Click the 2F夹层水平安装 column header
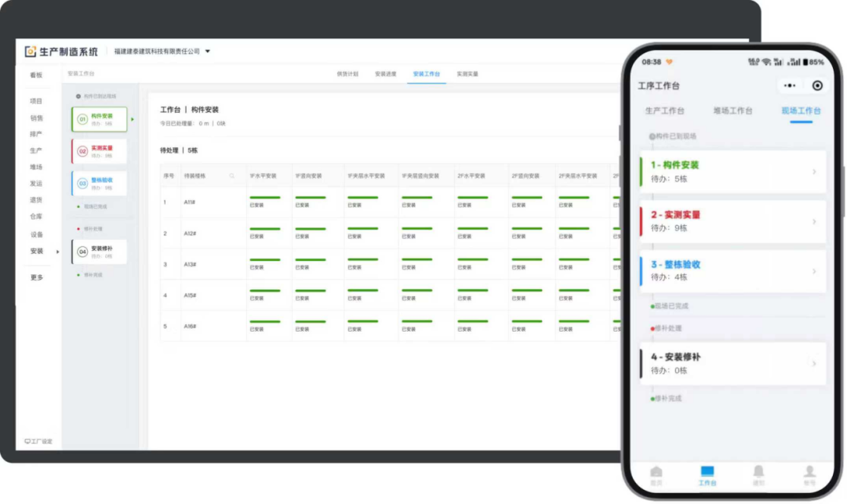The height and width of the screenshot is (504, 847). (x=578, y=176)
